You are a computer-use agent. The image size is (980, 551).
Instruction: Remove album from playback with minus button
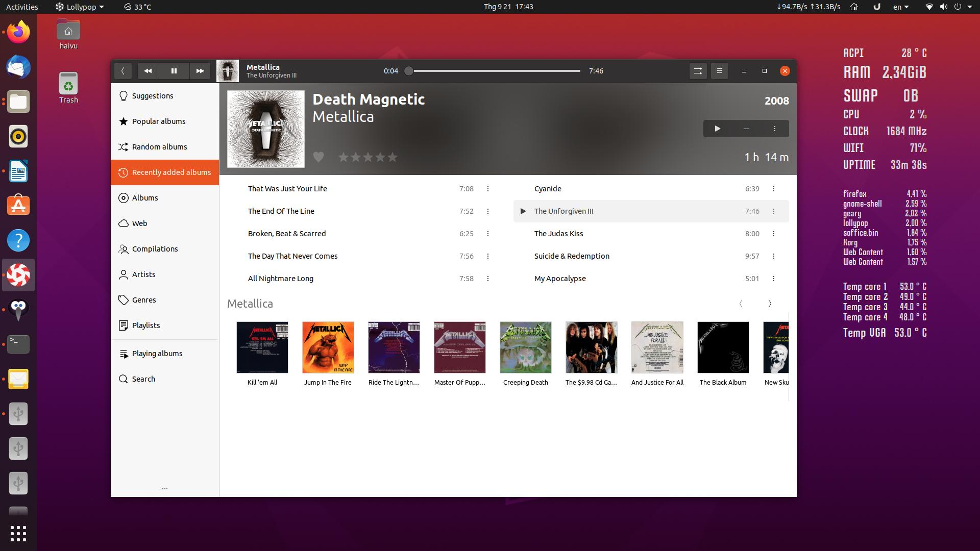tap(746, 129)
